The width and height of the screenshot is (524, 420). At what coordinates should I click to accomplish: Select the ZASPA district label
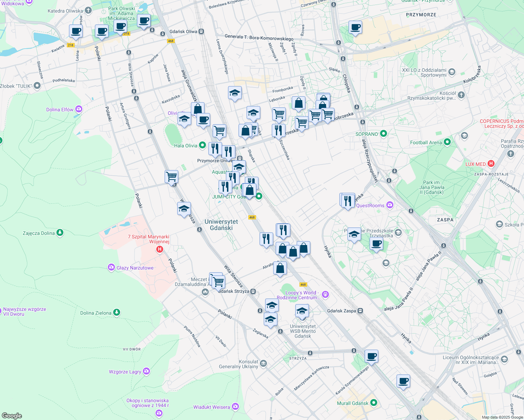[x=445, y=220]
